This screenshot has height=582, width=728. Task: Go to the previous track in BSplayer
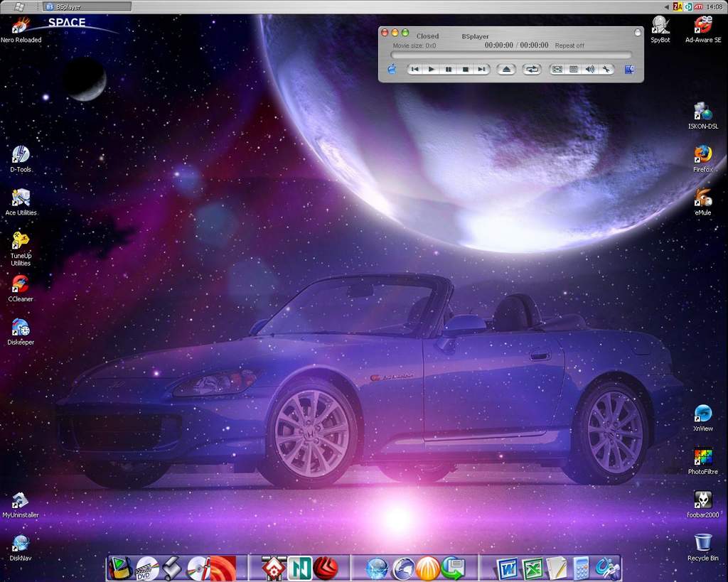(x=414, y=69)
